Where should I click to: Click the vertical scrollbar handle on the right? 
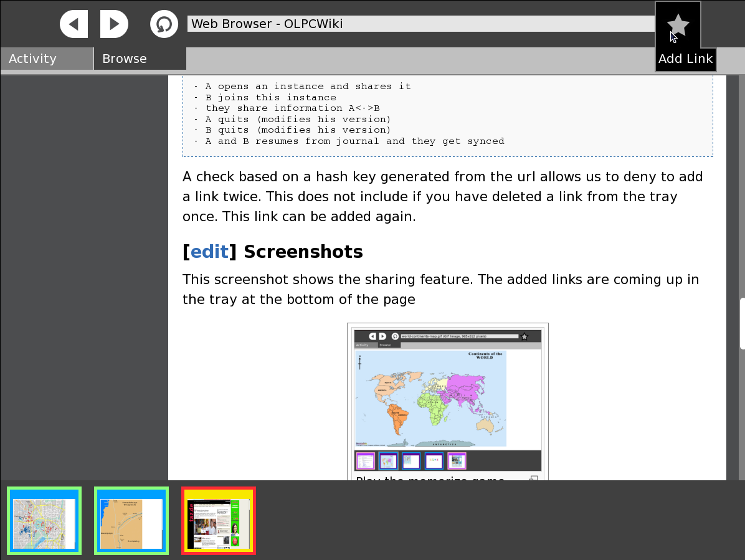(742, 324)
